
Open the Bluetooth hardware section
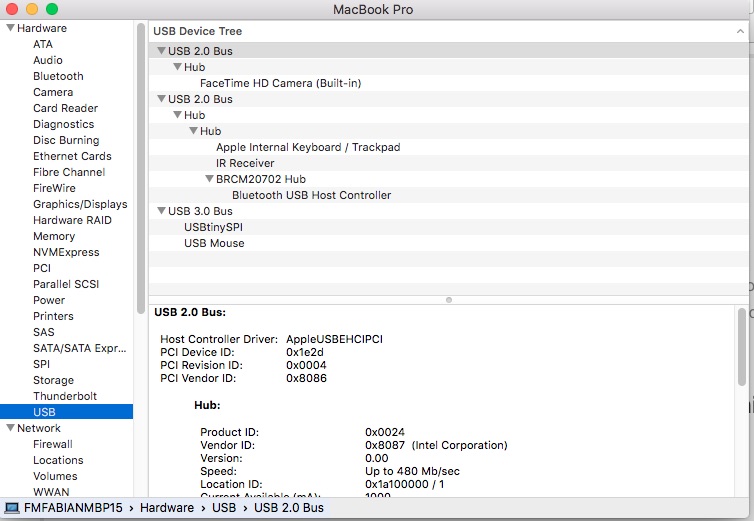click(58, 76)
